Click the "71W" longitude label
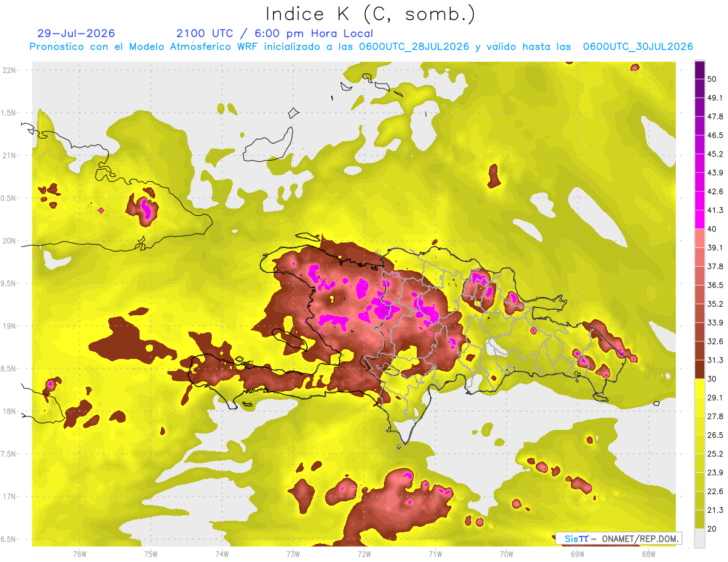The image size is (728, 562). tap(435, 554)
